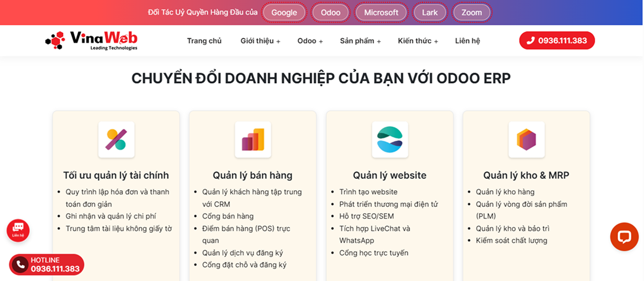644x281 pixels.
Task: Expand the Kiến thức menu
Action: coord(418,41)
